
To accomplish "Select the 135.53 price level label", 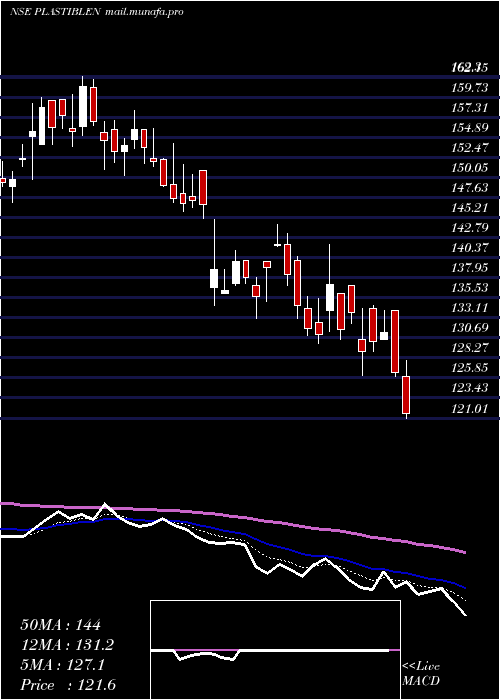I will 469,287.
